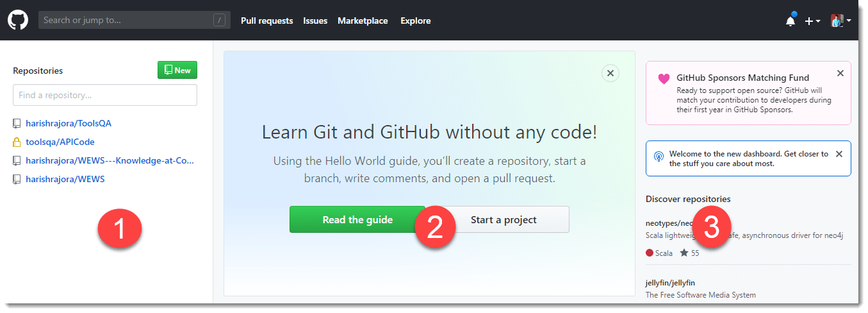Create a repository with the New button

[x=177, y=70]
